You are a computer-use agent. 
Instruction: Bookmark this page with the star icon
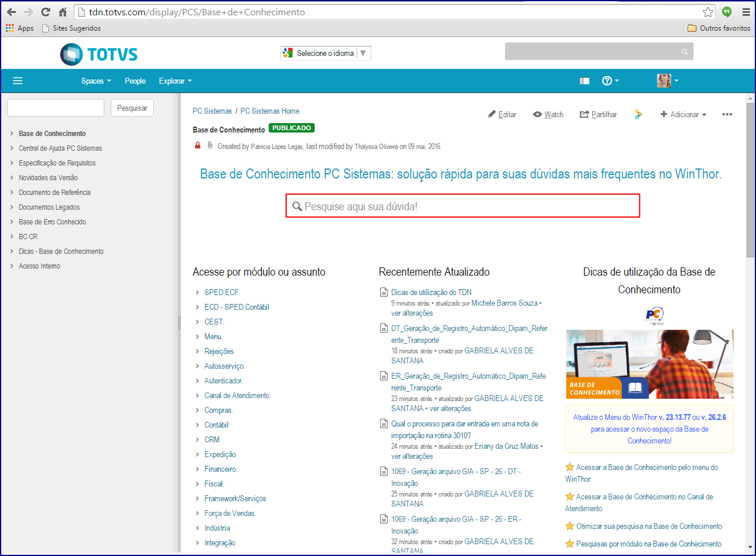click(x=708, y=12)
